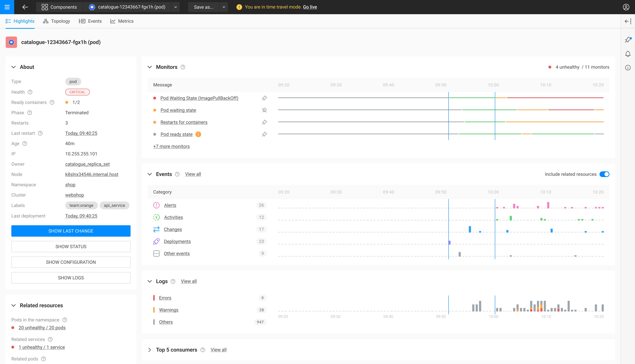Open the catalogue_replica_set owner link
The image size is (635, 364).
[87, 164]
